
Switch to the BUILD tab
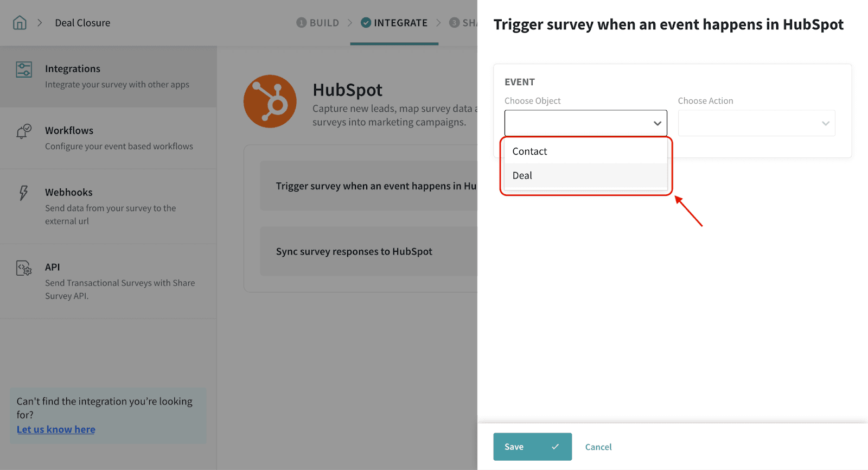pyautogui.click(x=324, y=23)
